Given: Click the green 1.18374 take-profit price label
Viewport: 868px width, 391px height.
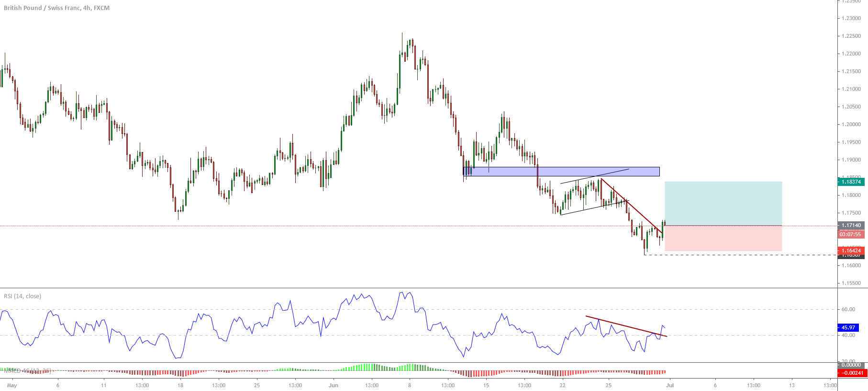Looking at the screenshot, I should coord(851,182).
